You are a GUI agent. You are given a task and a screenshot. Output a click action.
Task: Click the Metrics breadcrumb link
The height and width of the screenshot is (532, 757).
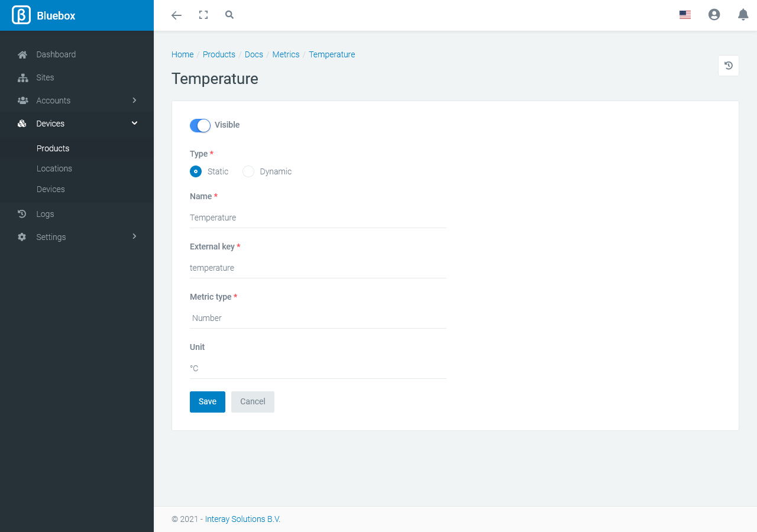pyautogui.click(x=286, y=54)
